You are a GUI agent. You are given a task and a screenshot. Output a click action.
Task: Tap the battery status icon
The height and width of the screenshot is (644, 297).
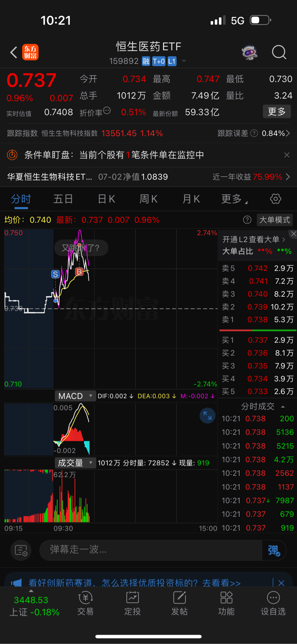point(261,20)
